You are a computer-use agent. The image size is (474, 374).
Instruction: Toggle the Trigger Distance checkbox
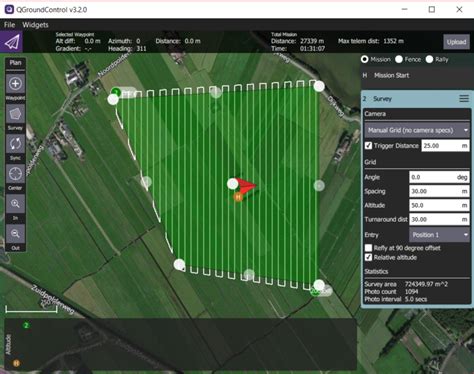368,146
